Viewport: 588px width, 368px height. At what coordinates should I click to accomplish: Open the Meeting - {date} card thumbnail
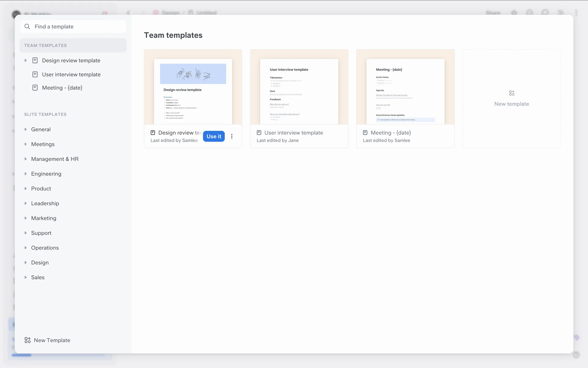405,87
